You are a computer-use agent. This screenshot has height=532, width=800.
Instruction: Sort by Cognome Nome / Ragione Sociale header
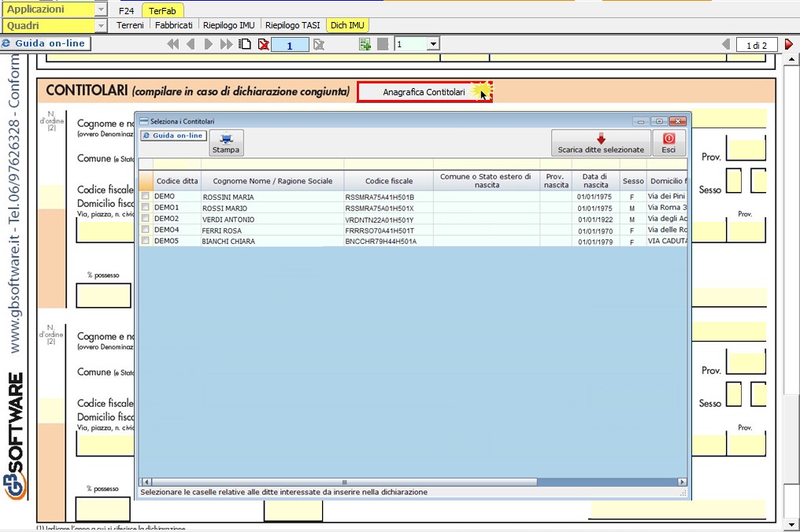[x=272, y=180]
